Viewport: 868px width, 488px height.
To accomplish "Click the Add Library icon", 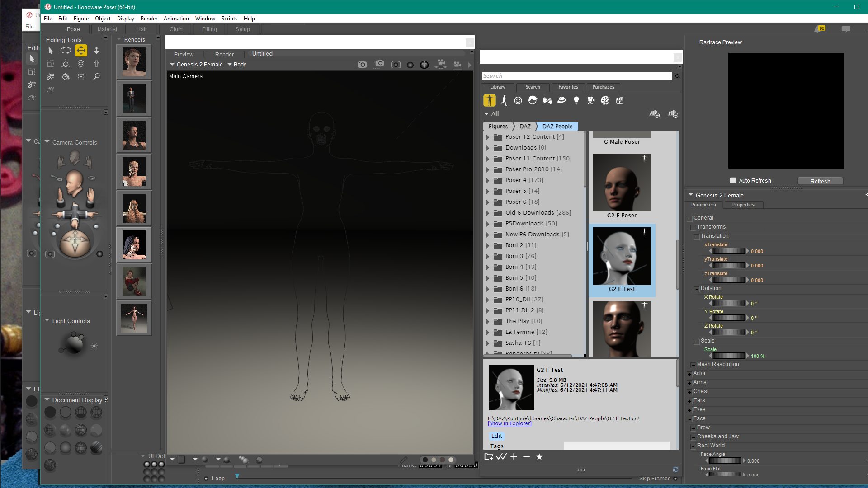I will (654, 114).
